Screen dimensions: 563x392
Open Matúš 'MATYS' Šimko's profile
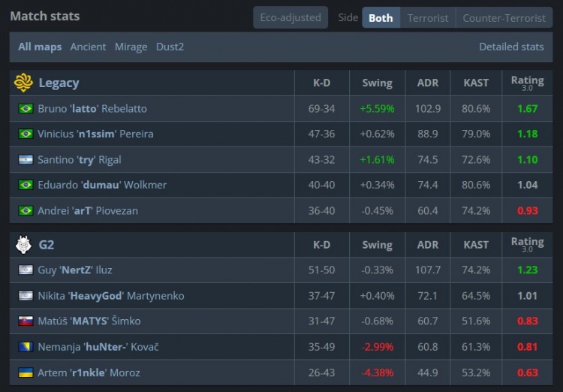89,321
